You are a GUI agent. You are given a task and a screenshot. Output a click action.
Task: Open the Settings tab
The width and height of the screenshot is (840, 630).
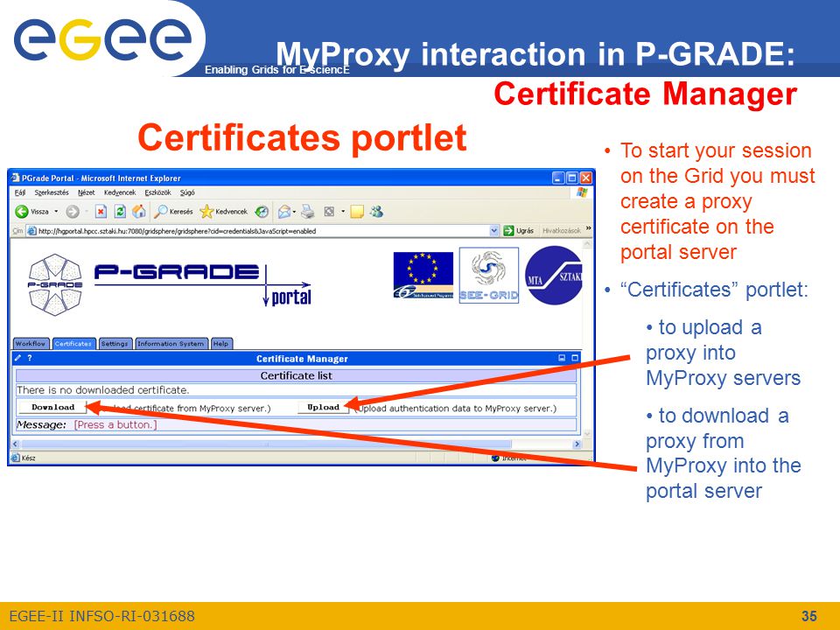[x=115, y=344]
